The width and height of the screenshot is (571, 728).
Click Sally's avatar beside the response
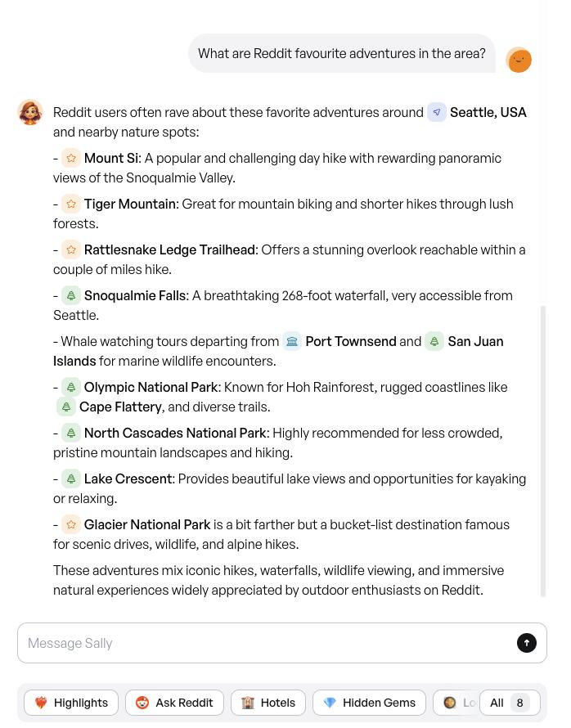[30, 112]
